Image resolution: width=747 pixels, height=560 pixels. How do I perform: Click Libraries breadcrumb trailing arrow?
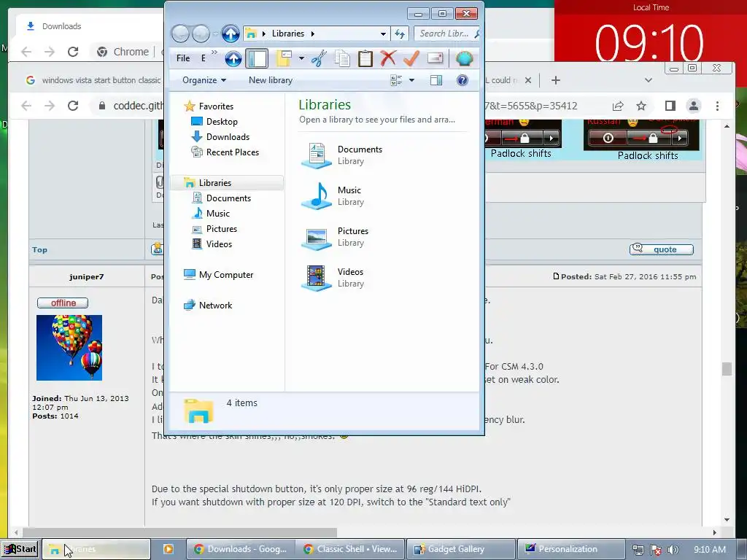pos(312,34)
